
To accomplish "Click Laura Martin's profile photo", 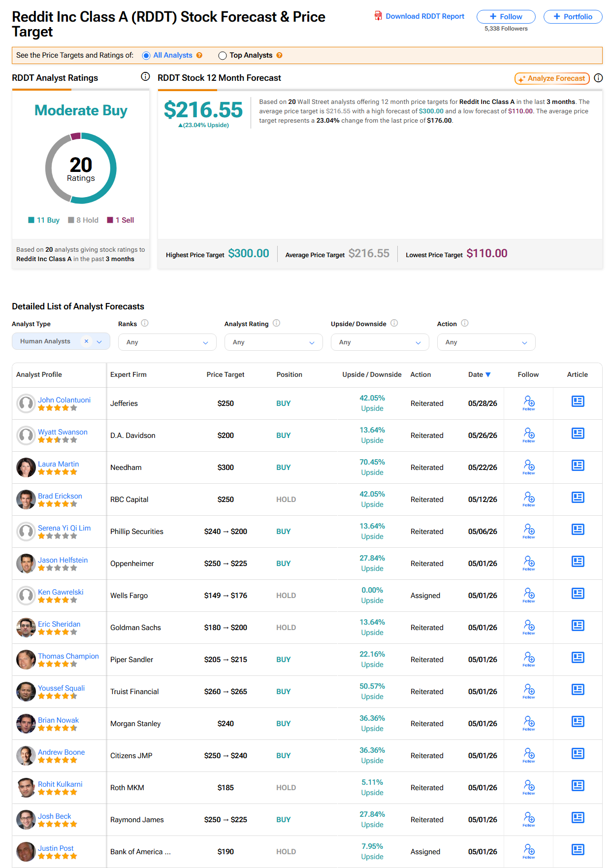I will [x=26, y=467].
